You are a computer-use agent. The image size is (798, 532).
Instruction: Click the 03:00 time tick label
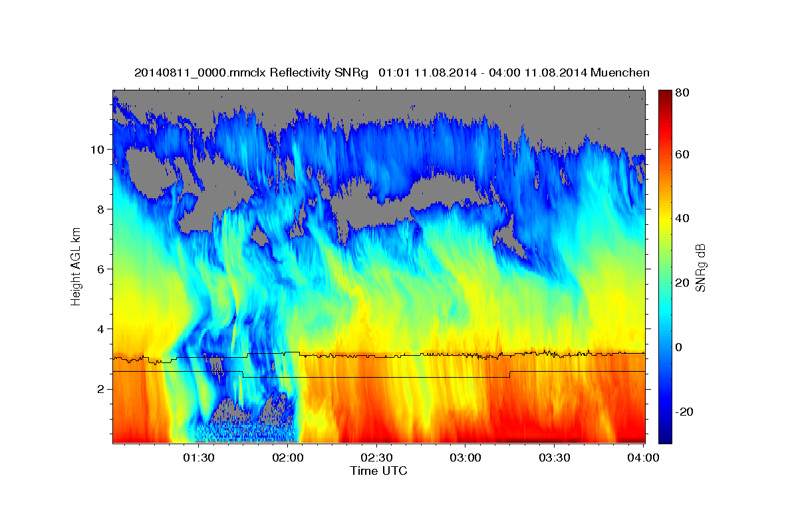click(465, 458)
